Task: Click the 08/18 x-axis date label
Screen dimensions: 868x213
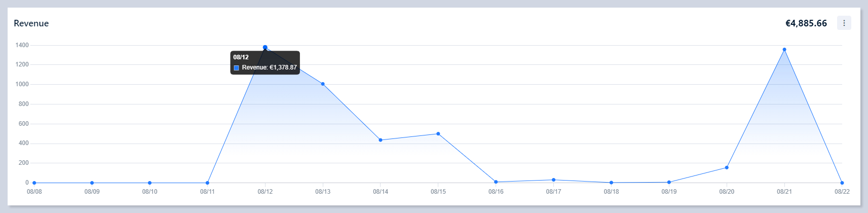Action: (x=611, y=192)
